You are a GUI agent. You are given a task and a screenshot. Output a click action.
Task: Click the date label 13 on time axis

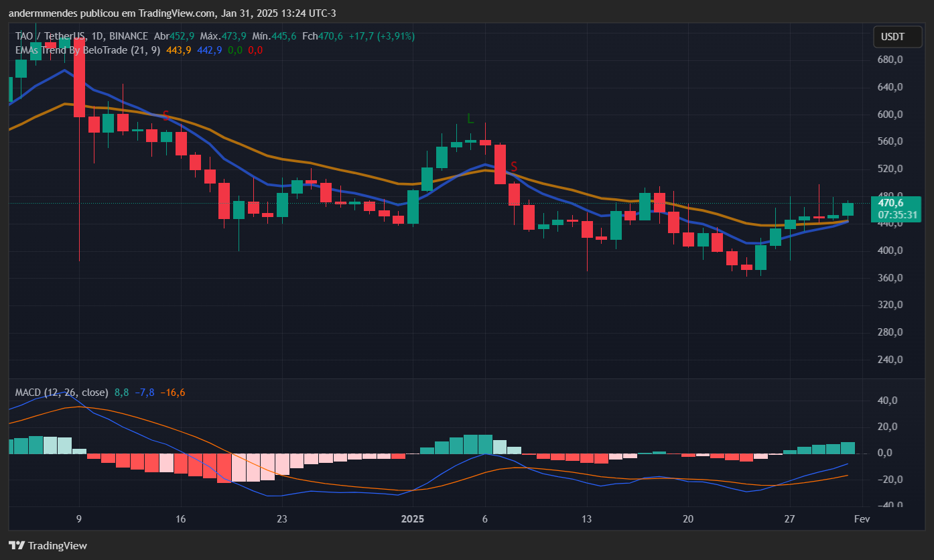point(587,519)
